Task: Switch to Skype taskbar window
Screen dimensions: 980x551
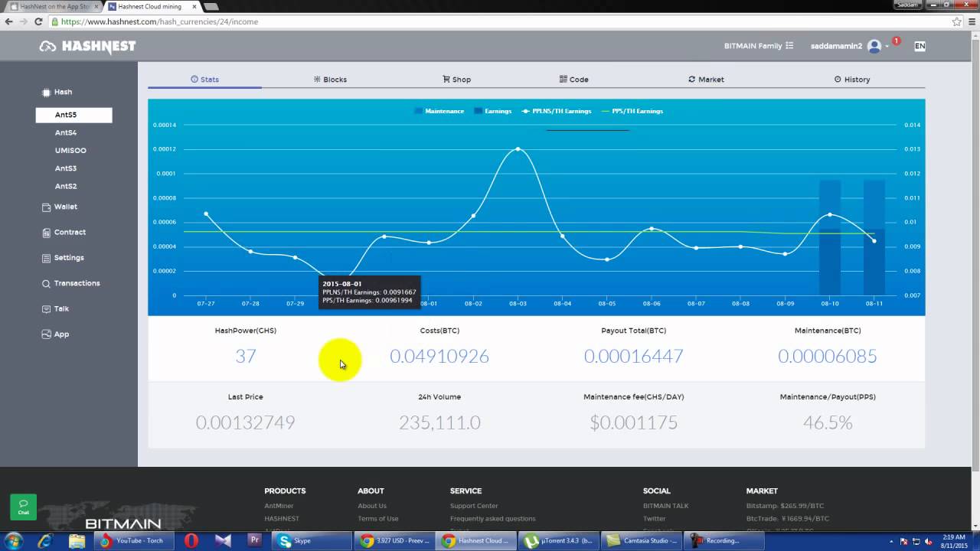Action: 312,540
